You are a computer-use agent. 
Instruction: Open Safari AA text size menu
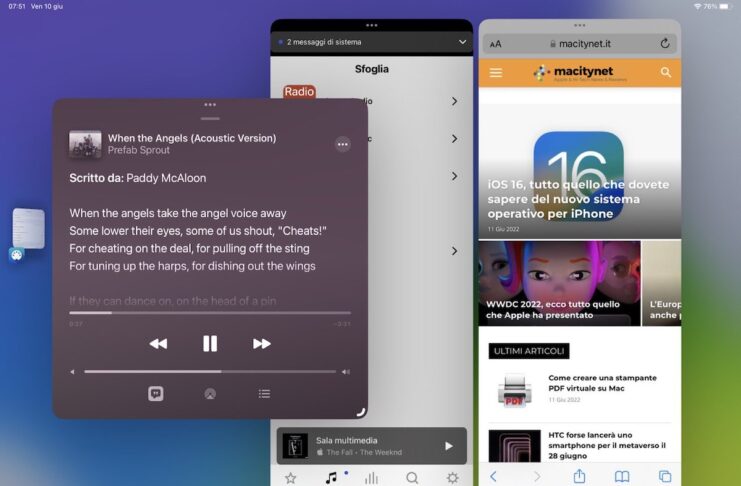pyautogui.click(x=495, y=44)
